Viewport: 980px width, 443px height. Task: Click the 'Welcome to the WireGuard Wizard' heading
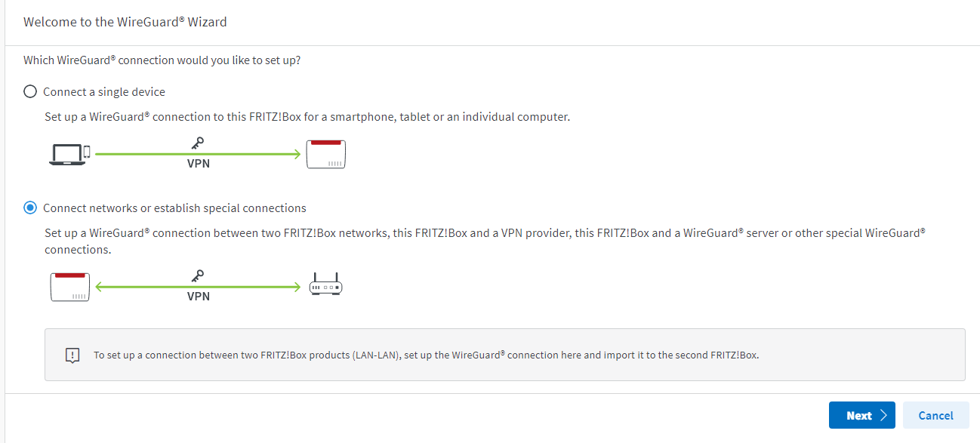[125, 22]
